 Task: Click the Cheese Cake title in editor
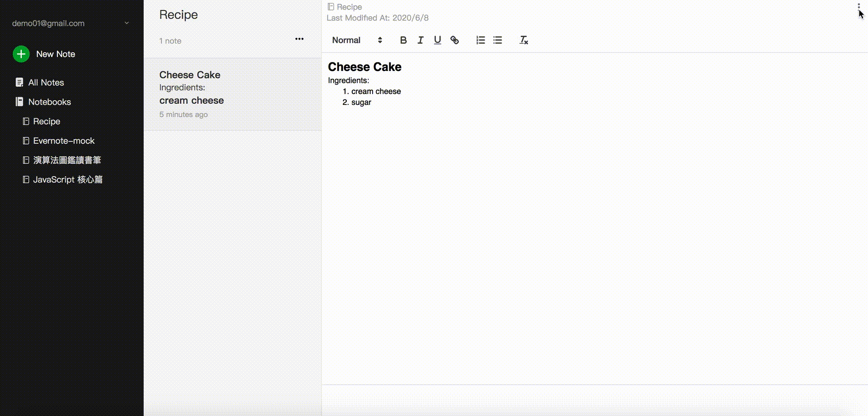pos(365,67)
